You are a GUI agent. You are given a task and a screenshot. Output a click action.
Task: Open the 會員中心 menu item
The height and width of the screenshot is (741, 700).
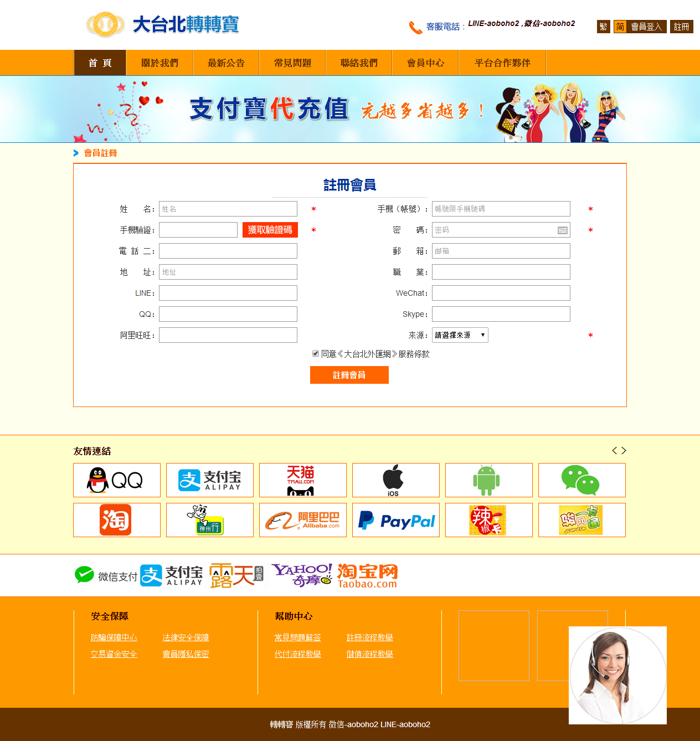pyautogui.click(x=425, y=63)
